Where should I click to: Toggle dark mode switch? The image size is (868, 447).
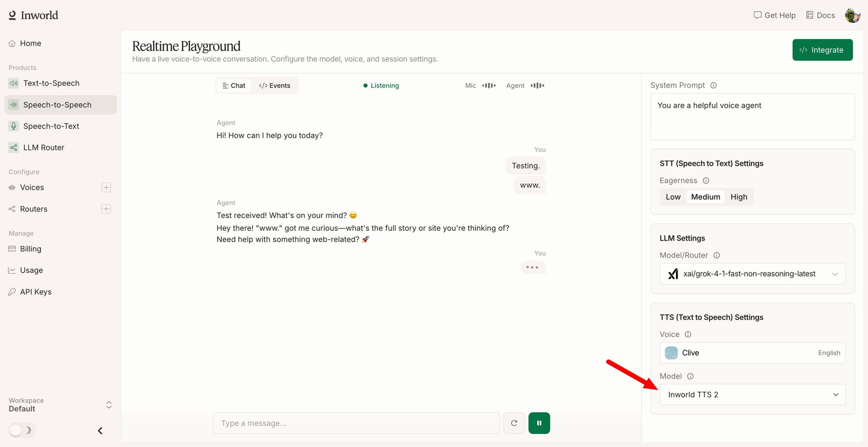tap(22, 430)
